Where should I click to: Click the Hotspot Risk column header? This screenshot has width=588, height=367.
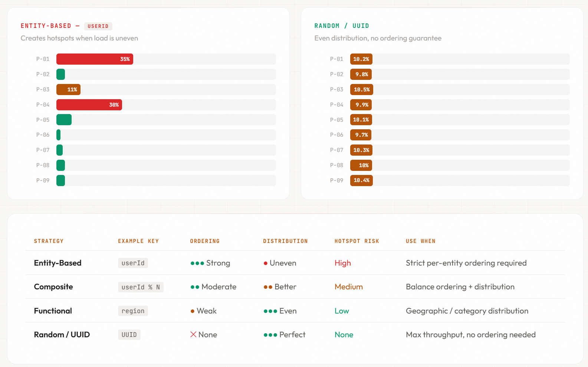point(357,241)
